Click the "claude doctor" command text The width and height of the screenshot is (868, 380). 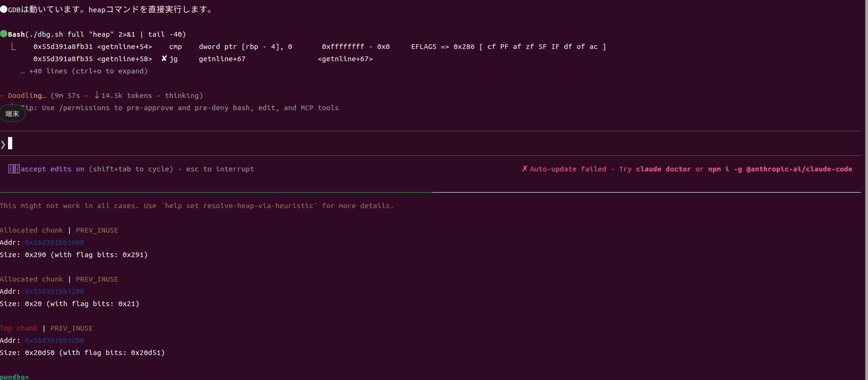point(663,169)
